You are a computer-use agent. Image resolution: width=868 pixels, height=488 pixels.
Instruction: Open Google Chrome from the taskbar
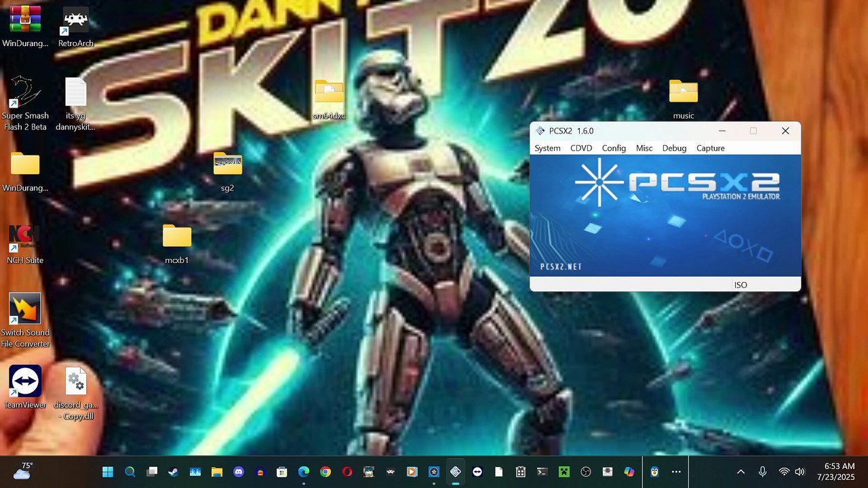coord(325,472)
